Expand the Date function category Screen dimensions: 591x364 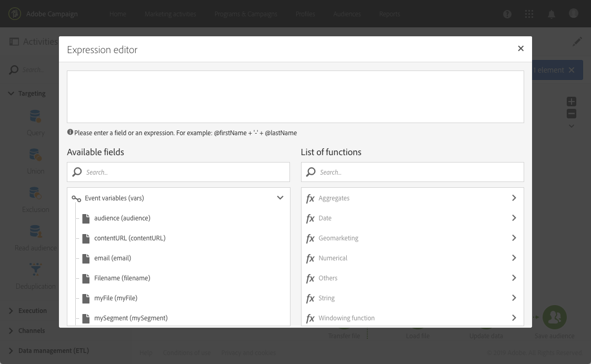[514, 218]
